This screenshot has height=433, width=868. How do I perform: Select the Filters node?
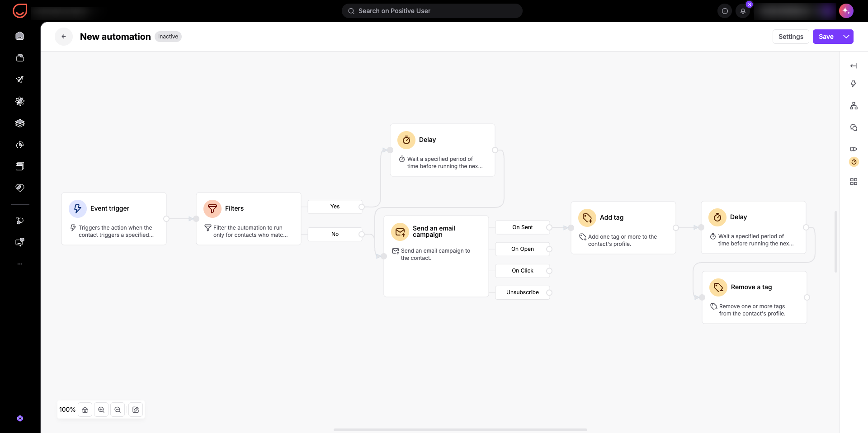click(x=249, y=219)
